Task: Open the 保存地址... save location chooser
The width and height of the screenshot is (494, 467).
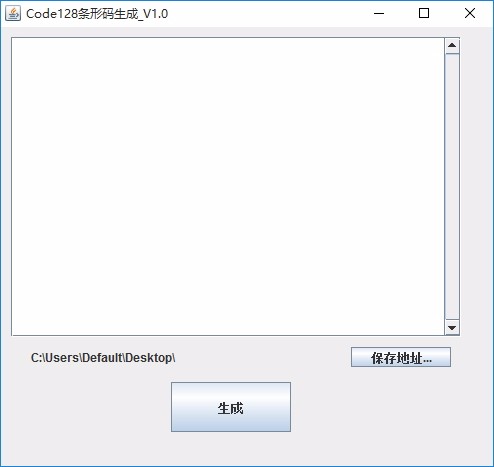Action: [x=401, y=357]
